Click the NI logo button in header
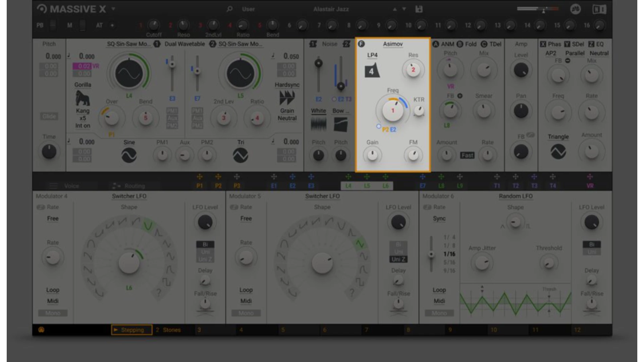 pyautogui.click(x=599, y=9)
